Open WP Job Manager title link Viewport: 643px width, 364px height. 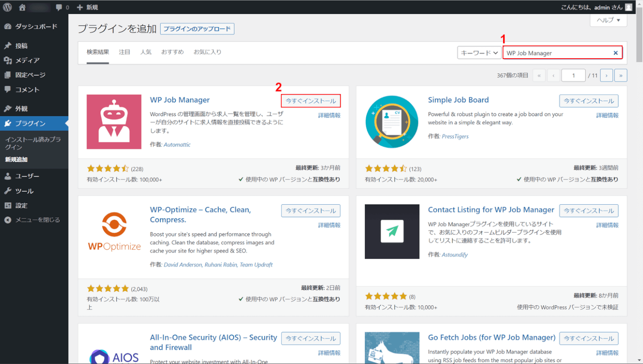coord(180,100)
